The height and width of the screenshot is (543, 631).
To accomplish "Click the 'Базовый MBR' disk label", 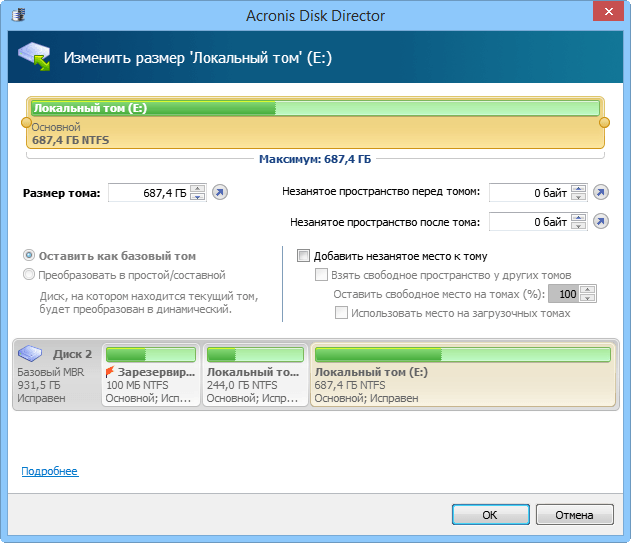I will (51, 372).
